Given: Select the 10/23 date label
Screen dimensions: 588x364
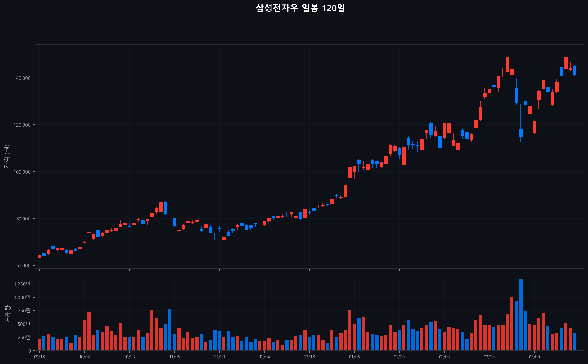Looking at the screenshot, I should [129, 357].
